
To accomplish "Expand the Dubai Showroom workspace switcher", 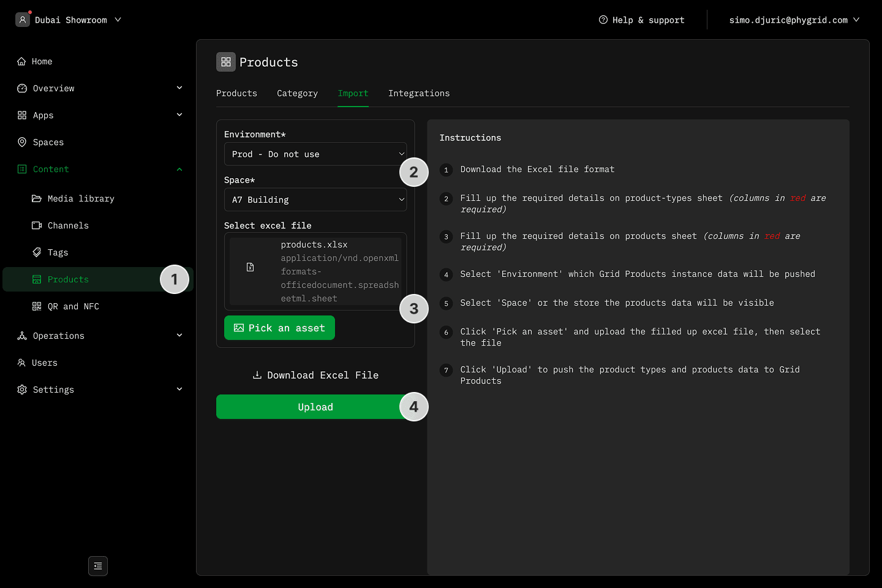I will pos(118,20).
